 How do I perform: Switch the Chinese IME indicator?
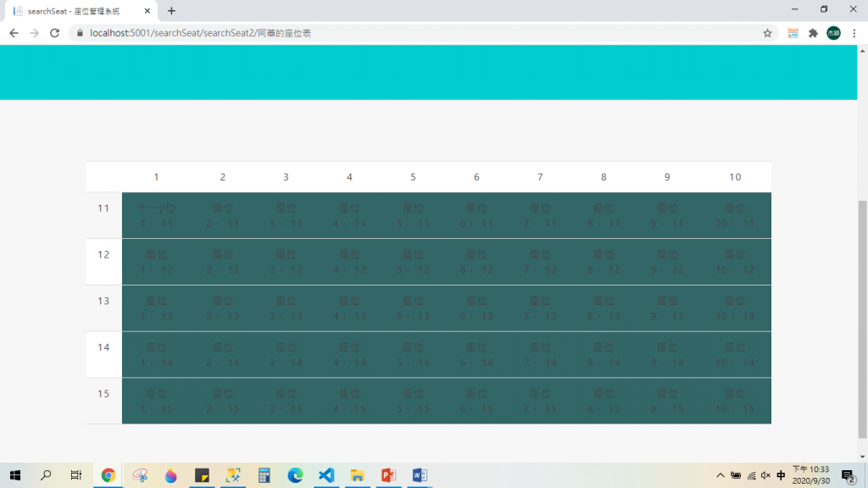pyautogui.click(x=781, y=475)
